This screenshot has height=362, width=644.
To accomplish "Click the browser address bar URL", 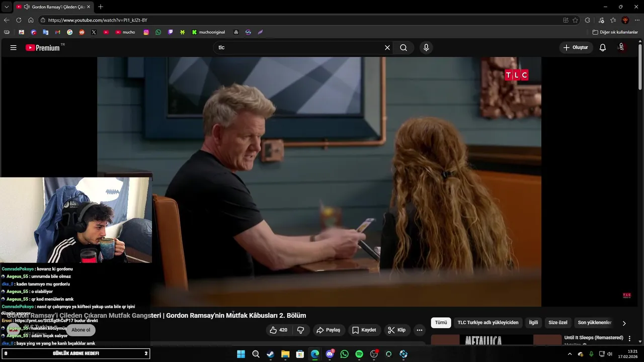I will pyautogui.click(x=98, y=20).
